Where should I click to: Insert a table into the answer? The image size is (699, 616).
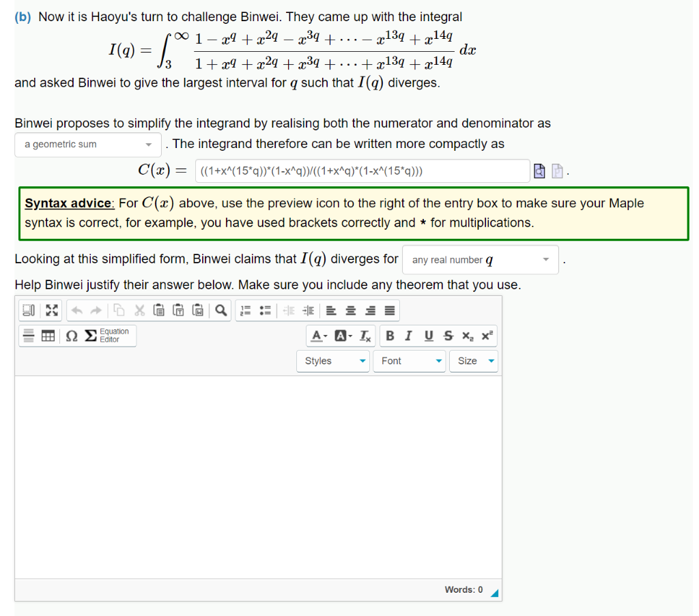47,336
